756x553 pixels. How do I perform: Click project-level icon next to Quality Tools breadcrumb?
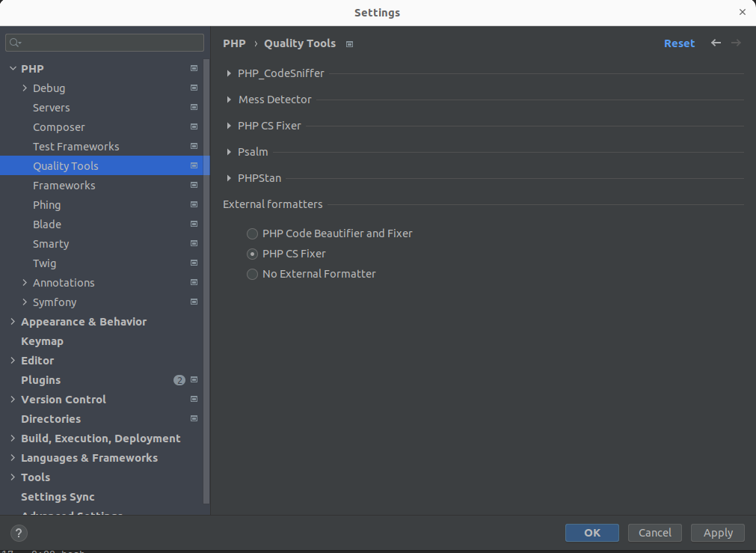(349, 44)
